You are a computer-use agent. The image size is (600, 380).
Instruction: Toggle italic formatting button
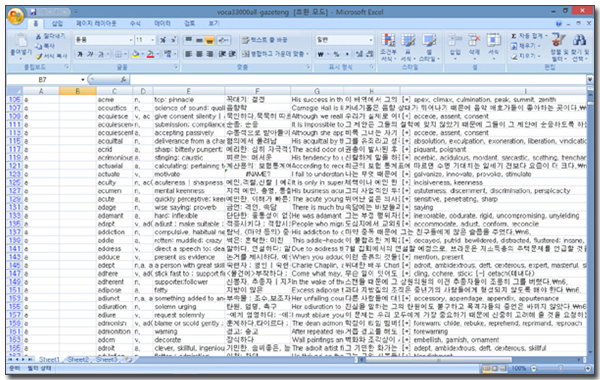pyautogui.click(x=90, y=54)
